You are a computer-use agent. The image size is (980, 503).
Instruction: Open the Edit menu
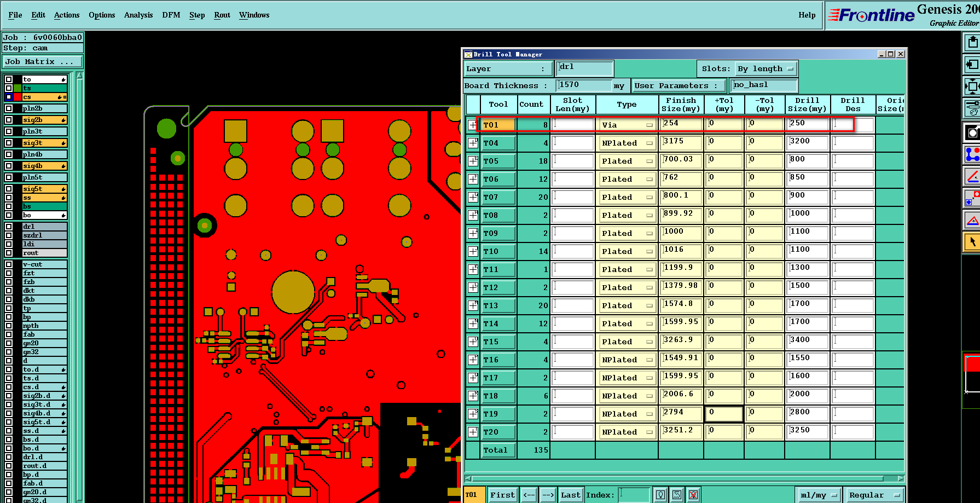click(38, 15)
